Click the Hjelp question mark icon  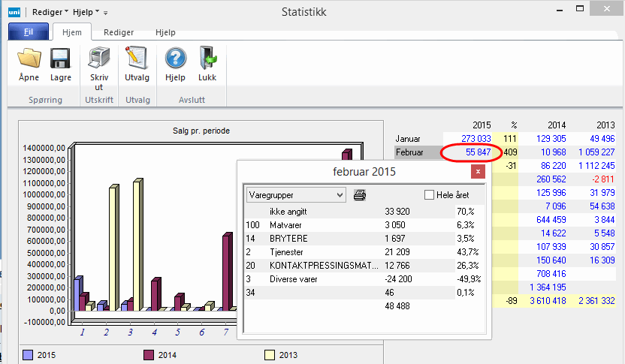click(175, 58)
